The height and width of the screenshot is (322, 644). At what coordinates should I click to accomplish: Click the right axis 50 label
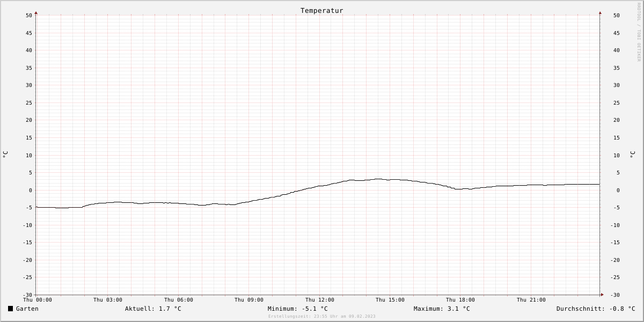617,16
